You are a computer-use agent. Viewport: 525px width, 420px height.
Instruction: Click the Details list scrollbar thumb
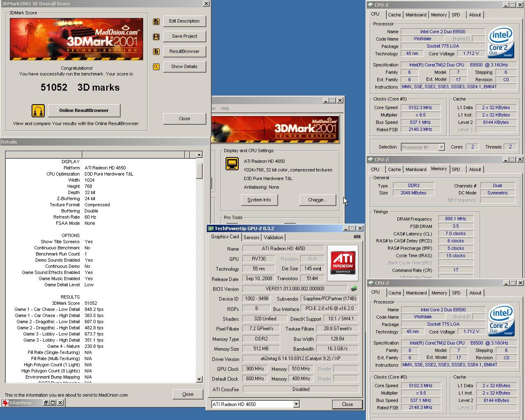tap(199, 171)
